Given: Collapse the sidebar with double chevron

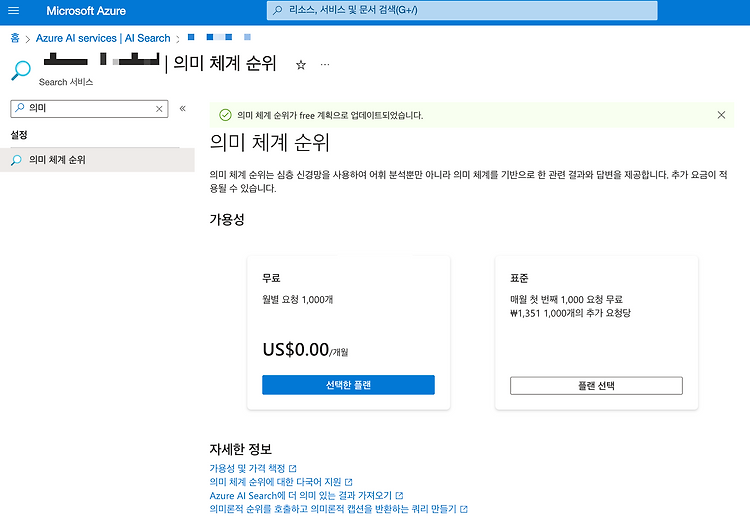Looking at the screenshot, I should [x=183, y=109].
